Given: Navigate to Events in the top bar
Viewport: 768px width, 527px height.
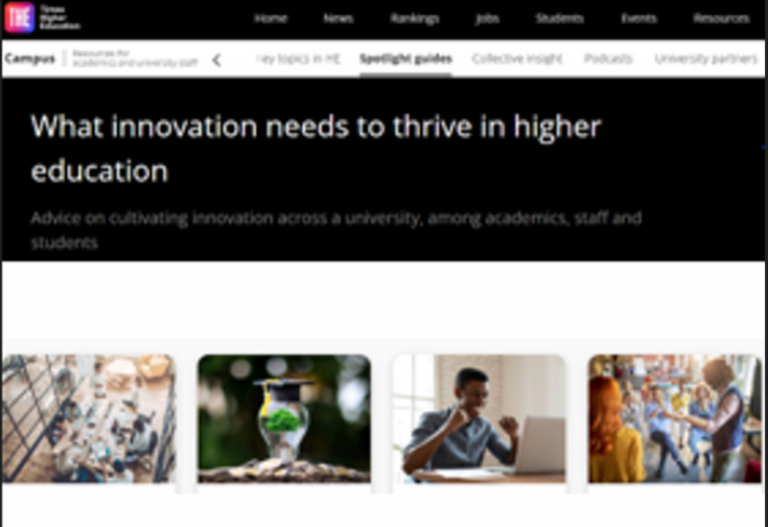Looking at the screenshot, I should 639,19.
